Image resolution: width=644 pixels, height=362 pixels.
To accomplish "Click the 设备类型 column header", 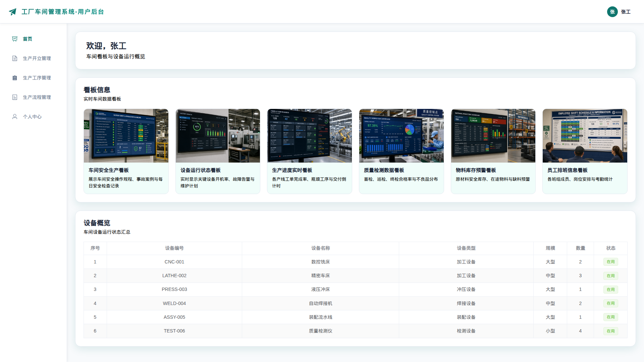I will [x=466, y=248].
